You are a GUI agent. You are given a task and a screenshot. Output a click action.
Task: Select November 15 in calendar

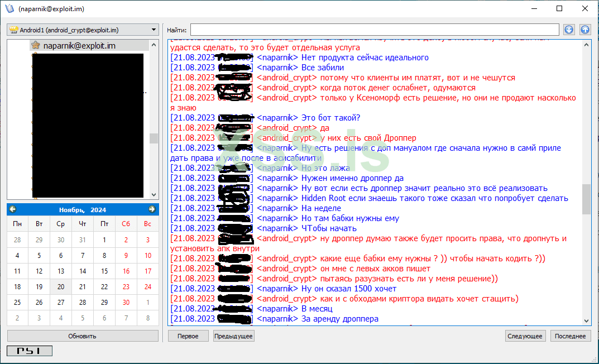[x=104, y=271]
